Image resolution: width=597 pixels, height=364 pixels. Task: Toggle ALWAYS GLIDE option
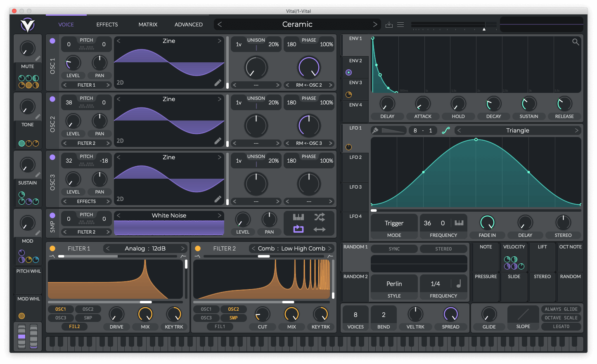(x=561, y=309)
